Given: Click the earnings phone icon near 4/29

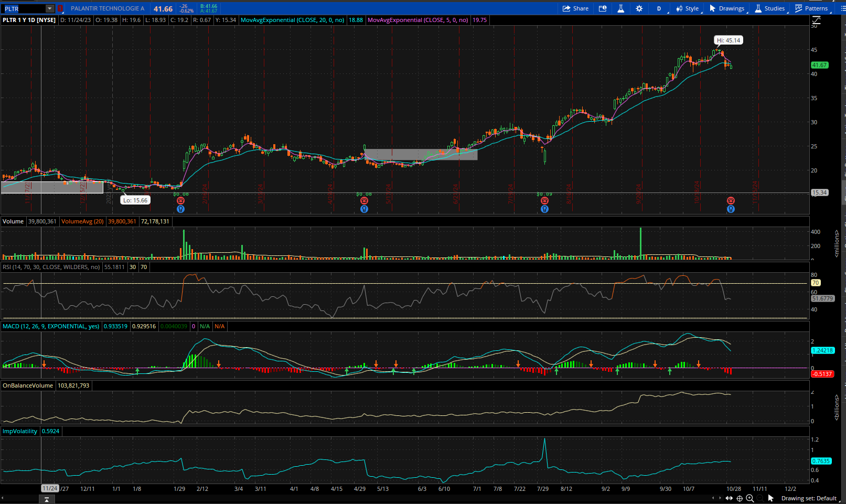Looking at the screenshot, I should click(x=364, y=200).
